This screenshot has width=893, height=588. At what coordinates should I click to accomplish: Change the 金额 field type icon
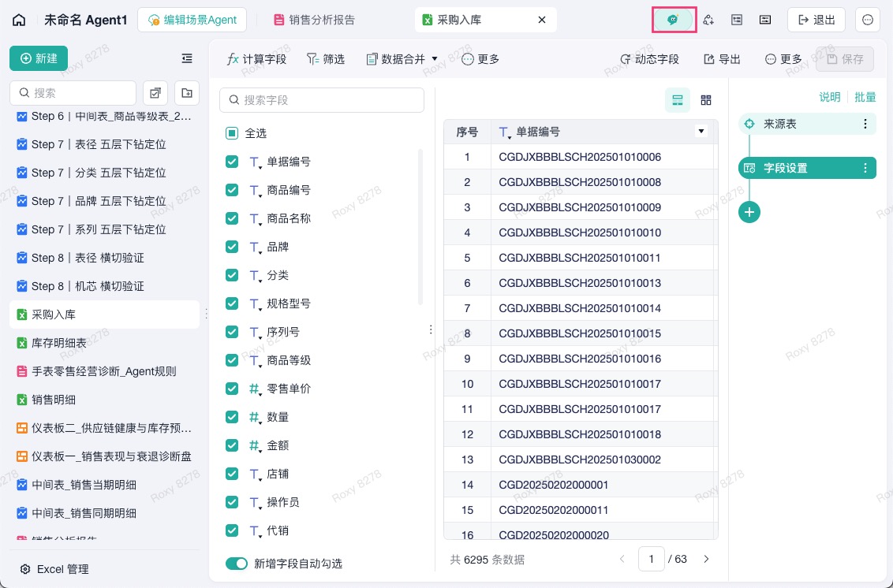(255, 445)
